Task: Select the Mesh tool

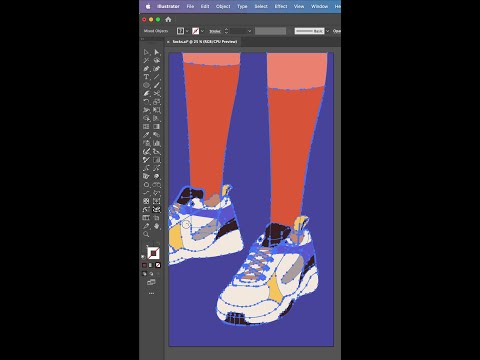Action: tap(146, 127)
